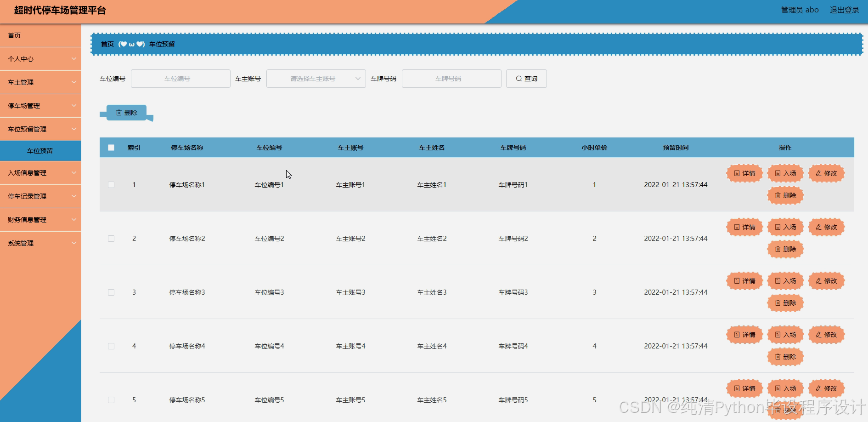Open the 车主账号 dropdown selector

pyautogui.click(x=316, y=79)
